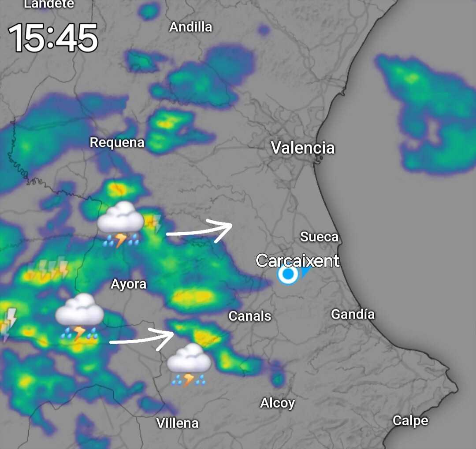476x449 pixels.
Task: Click the Calpe coastal label
Action: [x=410, y=421]
